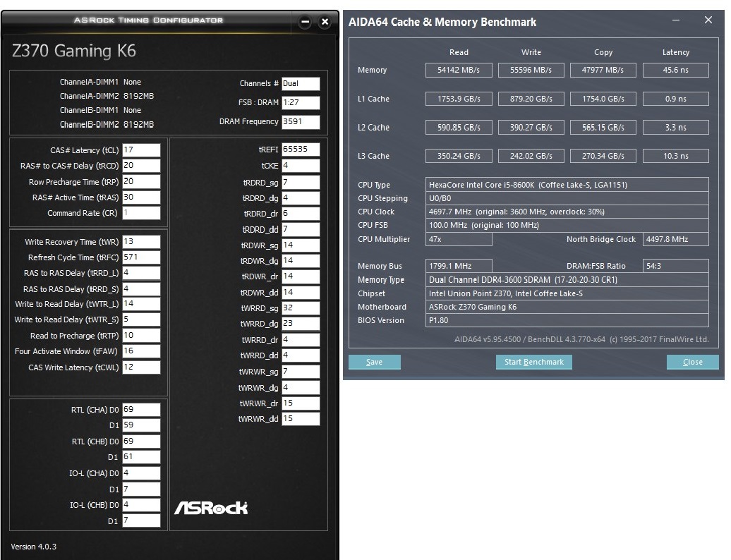The image size is (731, 560).
Task: Click the IO-L (CHA) D0 field
Action: pos(141,473)
